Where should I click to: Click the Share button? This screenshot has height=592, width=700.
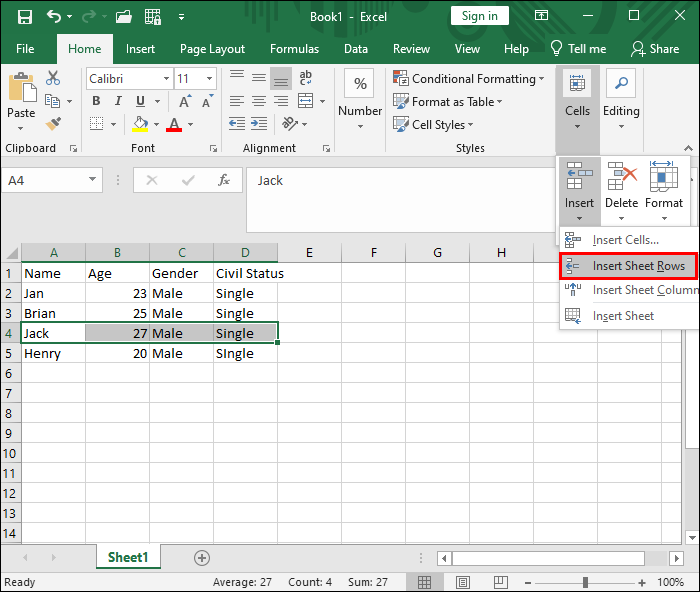655,49
